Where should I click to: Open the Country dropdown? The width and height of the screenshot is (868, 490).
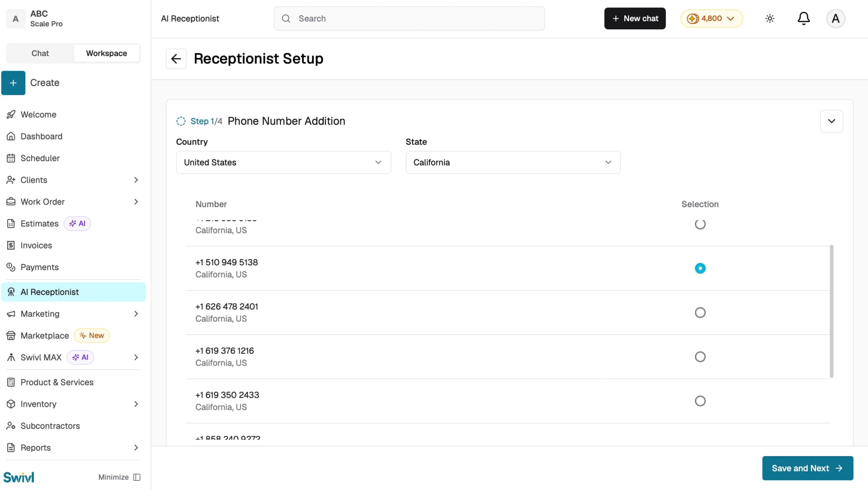click(x=283, y=162)
